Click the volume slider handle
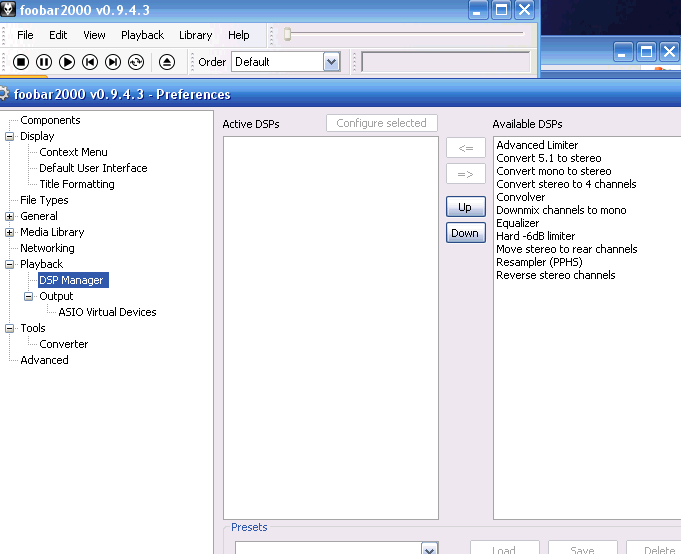The image size is (681, 554). coord(287,34)
